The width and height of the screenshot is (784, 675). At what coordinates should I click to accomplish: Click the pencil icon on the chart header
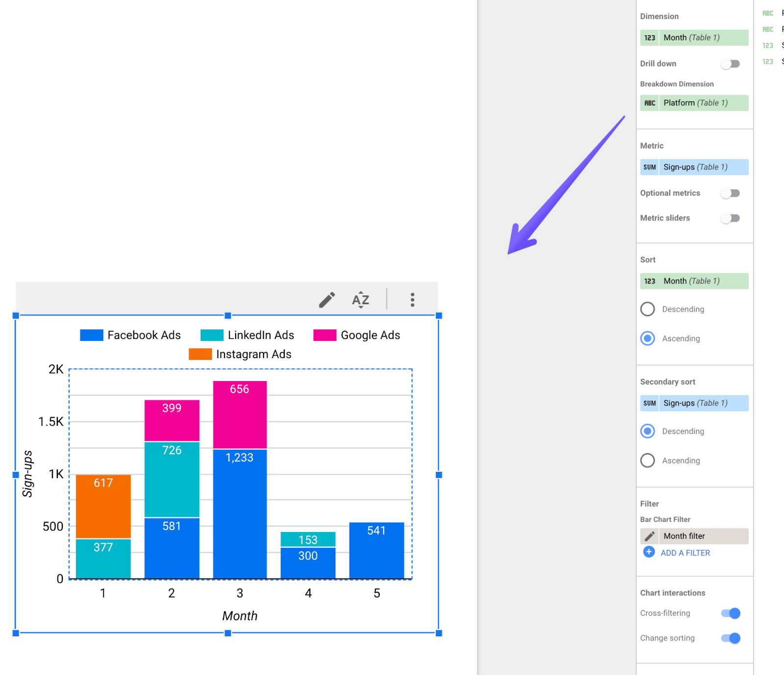pyautogui.click(x=327, y=299)
